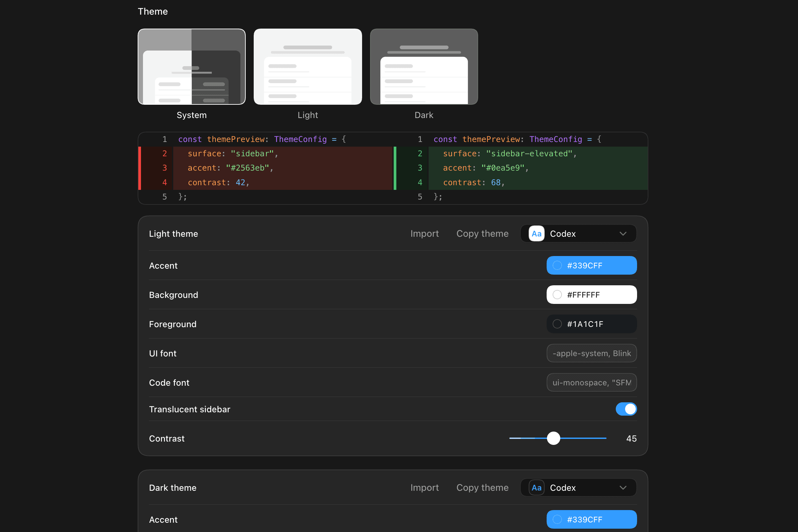Click the Contrast slider handle

click(x=553, y=438)
